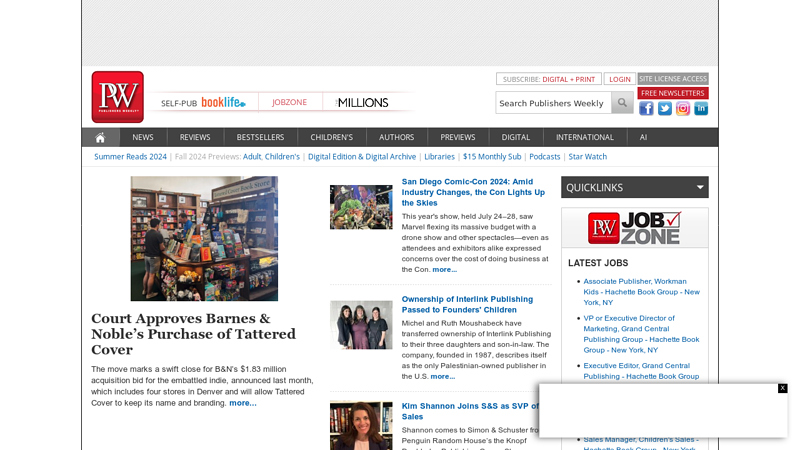The height and width of the screenshot is (450, 800).
Task: Open Associate Publisher, Workman Kids job link
Action: 641,292
